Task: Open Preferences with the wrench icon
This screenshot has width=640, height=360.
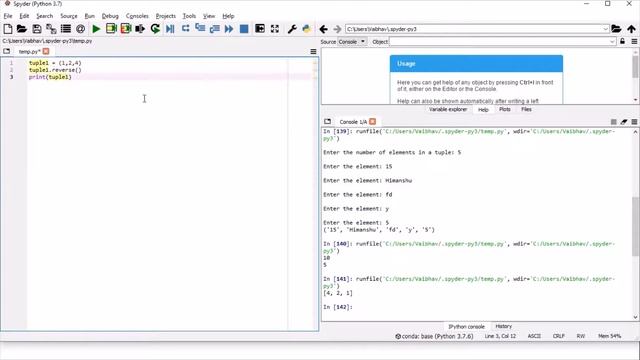Action: (292, 29)
